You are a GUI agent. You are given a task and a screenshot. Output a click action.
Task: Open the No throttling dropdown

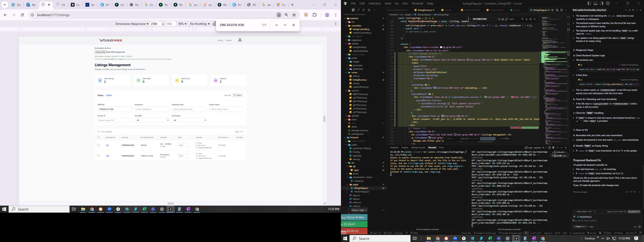200,24
